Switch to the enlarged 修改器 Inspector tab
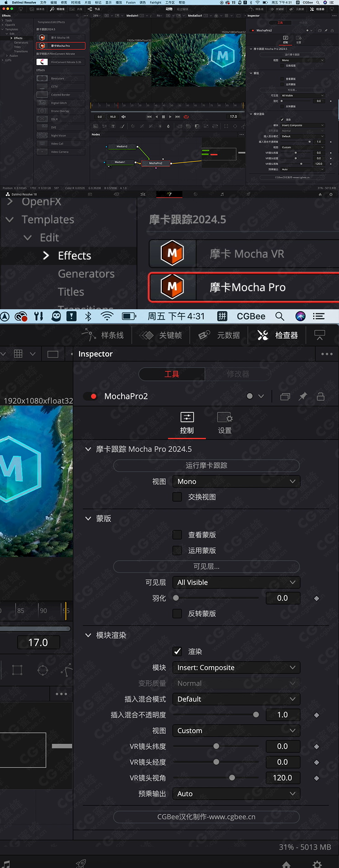The width and height of the screenshot is (339, 868). click(238, 374)
